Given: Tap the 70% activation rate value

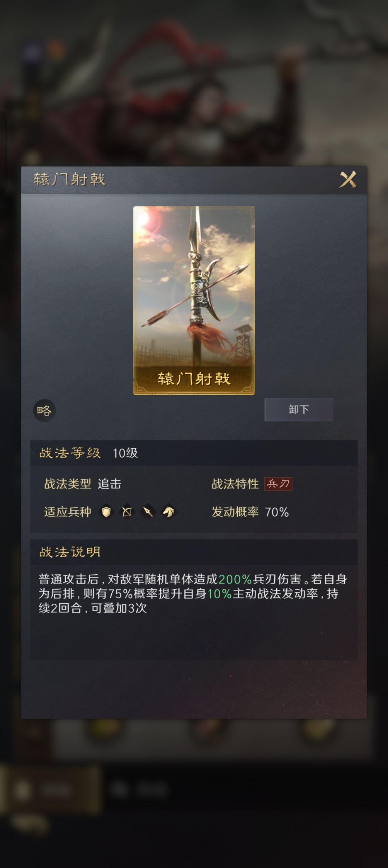Looking at the screenshot, I should (x=277, y=512).
